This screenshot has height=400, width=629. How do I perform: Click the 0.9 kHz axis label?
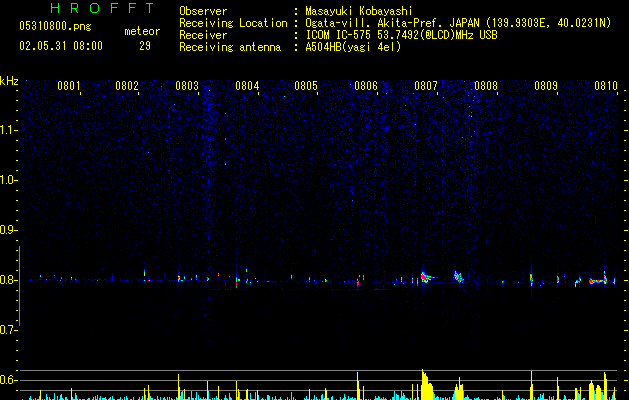pos(8,230)
